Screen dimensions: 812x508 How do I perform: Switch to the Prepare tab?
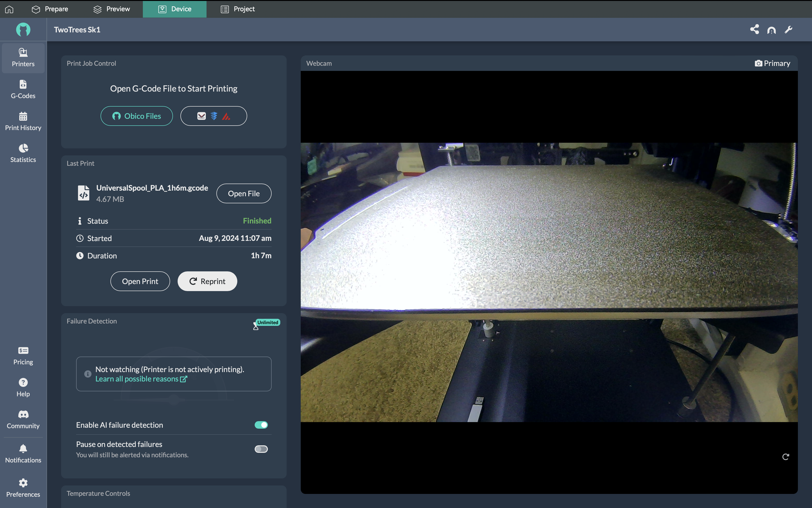(50, 9)
